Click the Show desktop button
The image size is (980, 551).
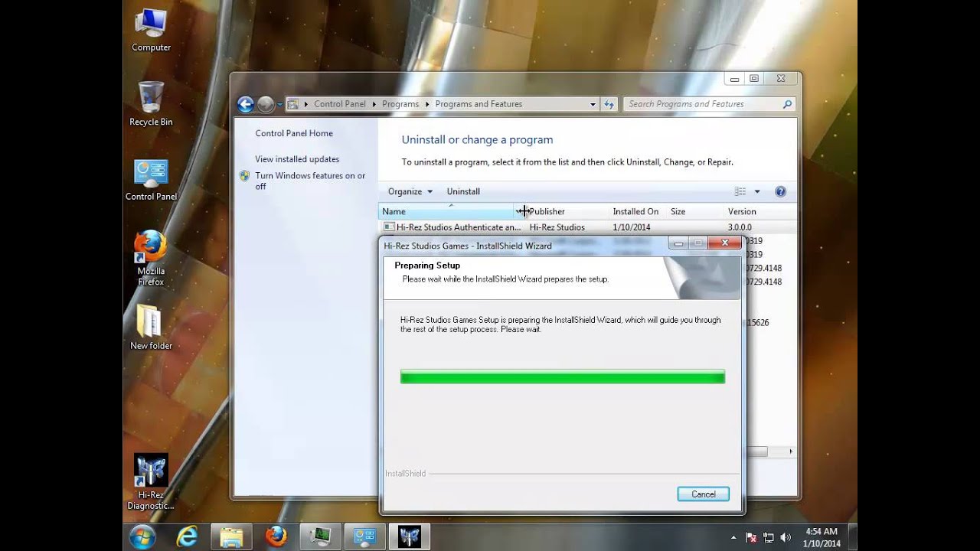pos(853,537)
